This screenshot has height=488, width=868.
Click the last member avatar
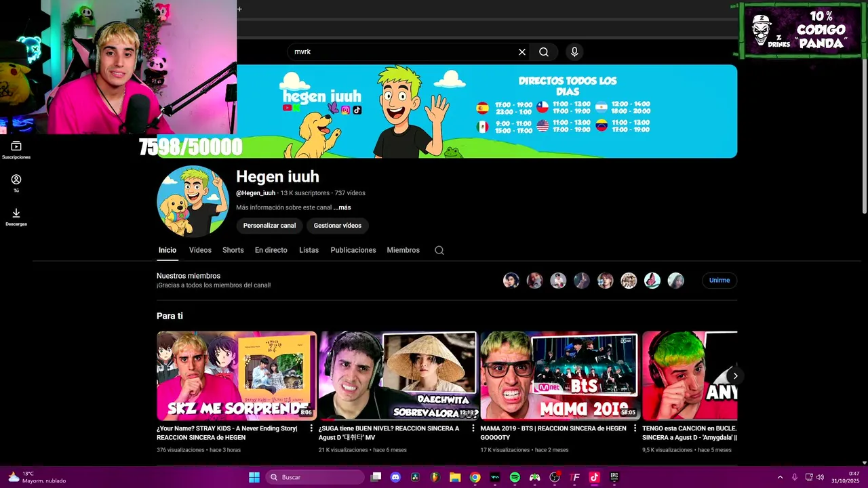675,281
